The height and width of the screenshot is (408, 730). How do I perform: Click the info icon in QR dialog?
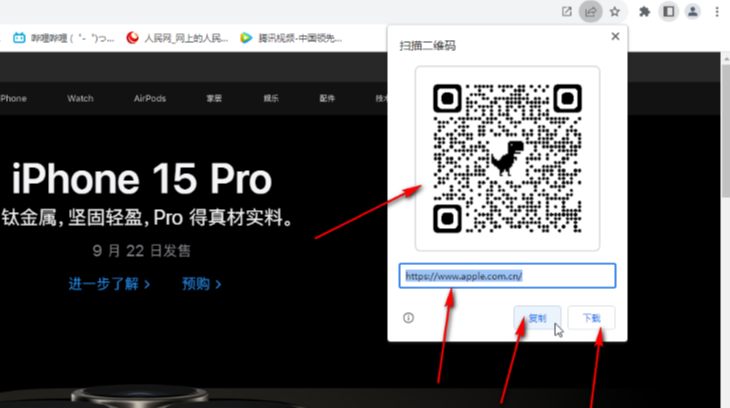pos(408,318)
